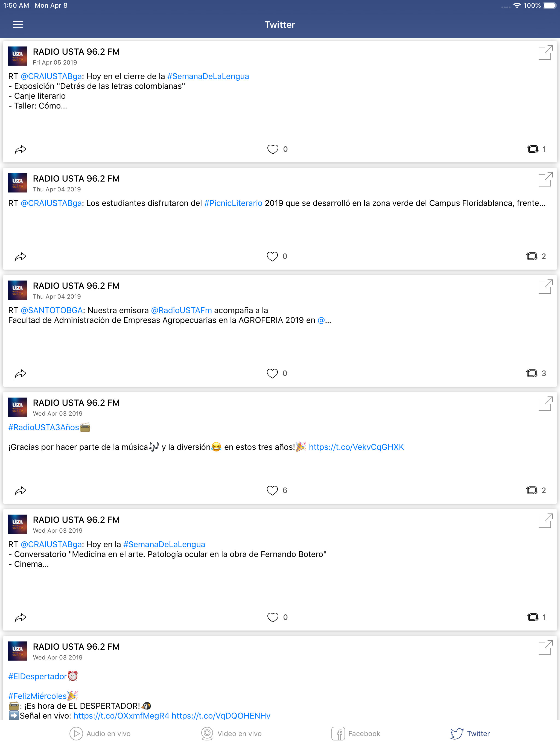Like the AGROFERIA 2019 tweet
The height and width of the screenshot is (747, 560).
(272, 373)
